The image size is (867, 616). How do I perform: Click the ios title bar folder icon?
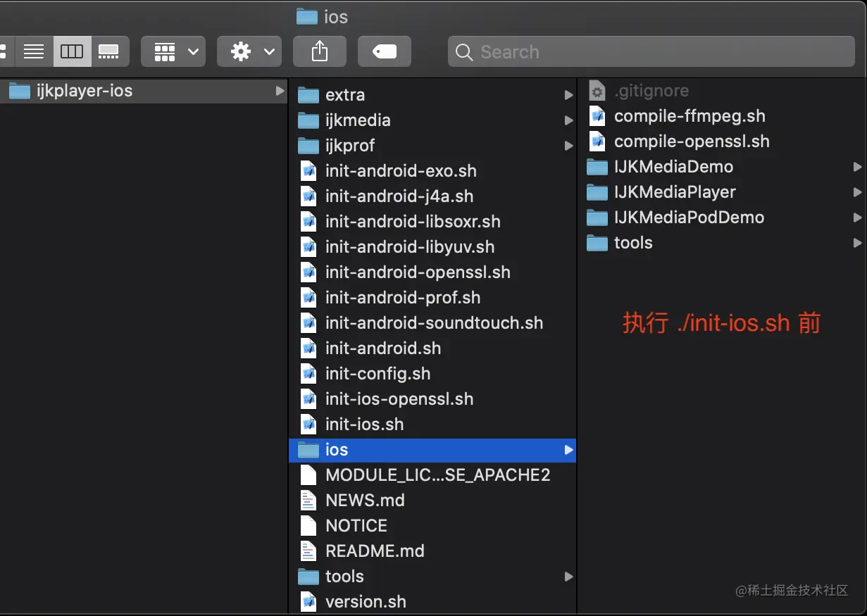point(306,16)
